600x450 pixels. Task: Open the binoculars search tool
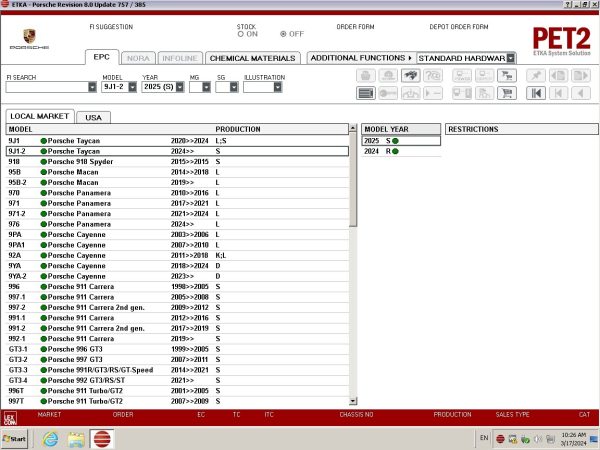click(411, 75)
